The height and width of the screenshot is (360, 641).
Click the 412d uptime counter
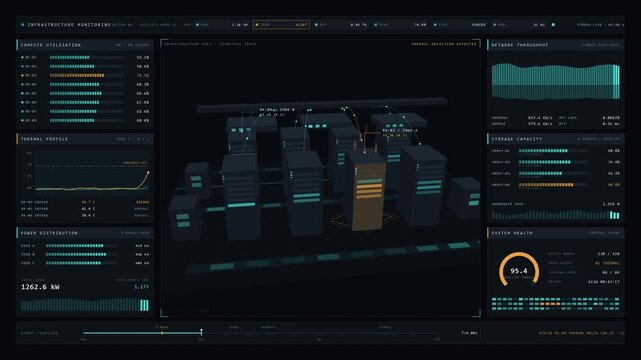click(x=604, y=282)
